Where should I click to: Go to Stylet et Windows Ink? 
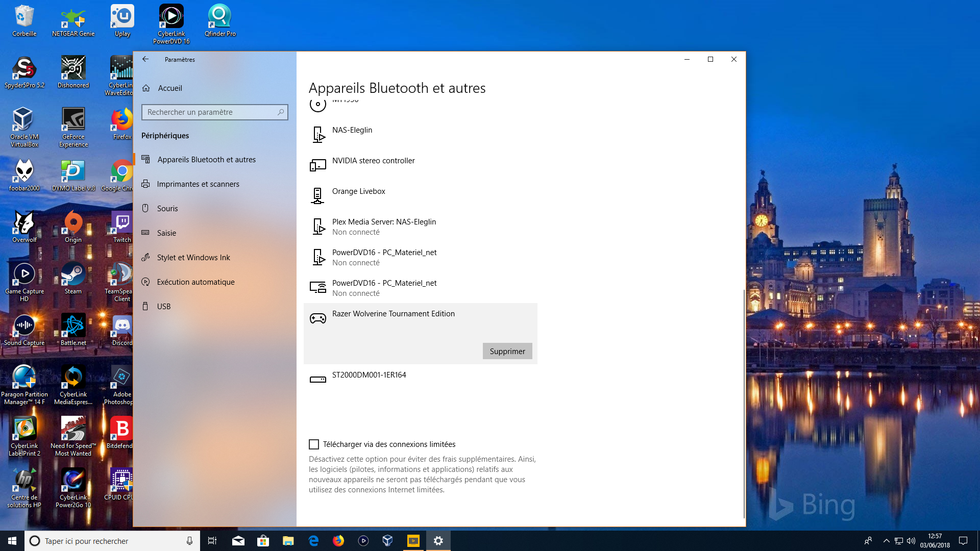point(193,258)
